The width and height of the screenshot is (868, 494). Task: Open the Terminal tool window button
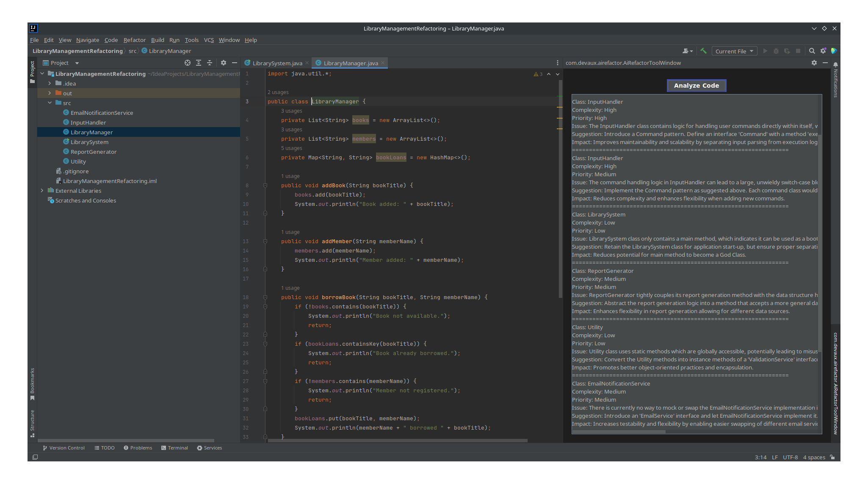[174, 448]
